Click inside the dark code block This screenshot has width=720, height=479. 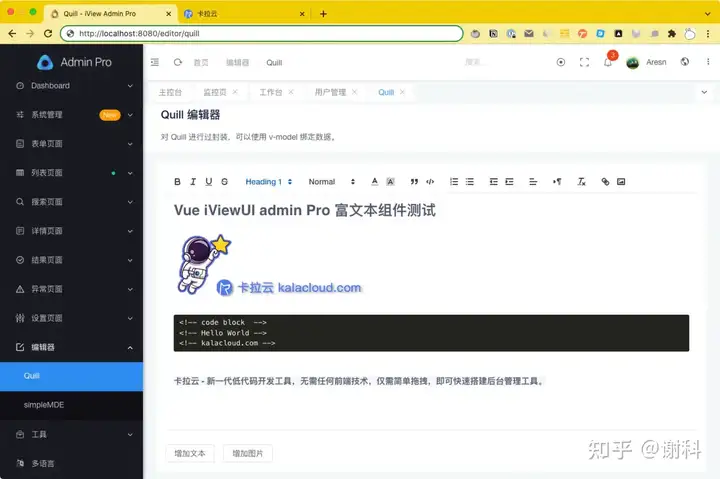click(431, 333)
